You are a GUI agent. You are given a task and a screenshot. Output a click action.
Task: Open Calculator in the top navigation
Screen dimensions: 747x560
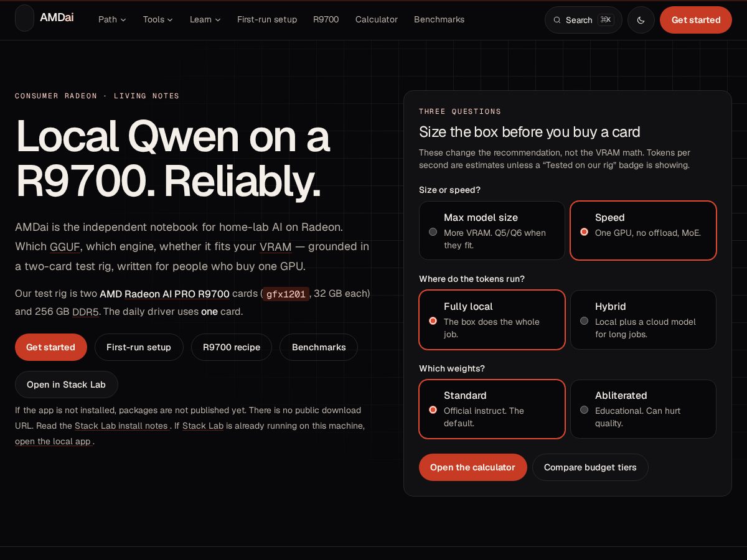coord(377,19)
